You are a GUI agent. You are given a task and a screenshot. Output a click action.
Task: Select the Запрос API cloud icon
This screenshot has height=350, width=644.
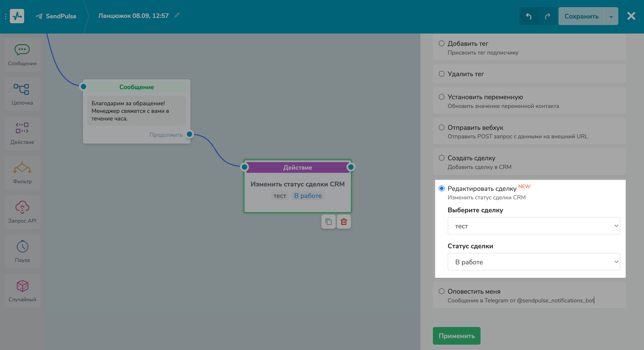pyautogui.click(x=22, y=207)
